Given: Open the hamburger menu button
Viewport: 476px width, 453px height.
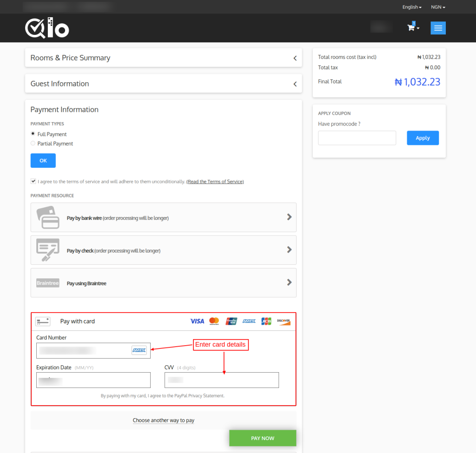Looking at the screenshot, I should tap(438, 28).
